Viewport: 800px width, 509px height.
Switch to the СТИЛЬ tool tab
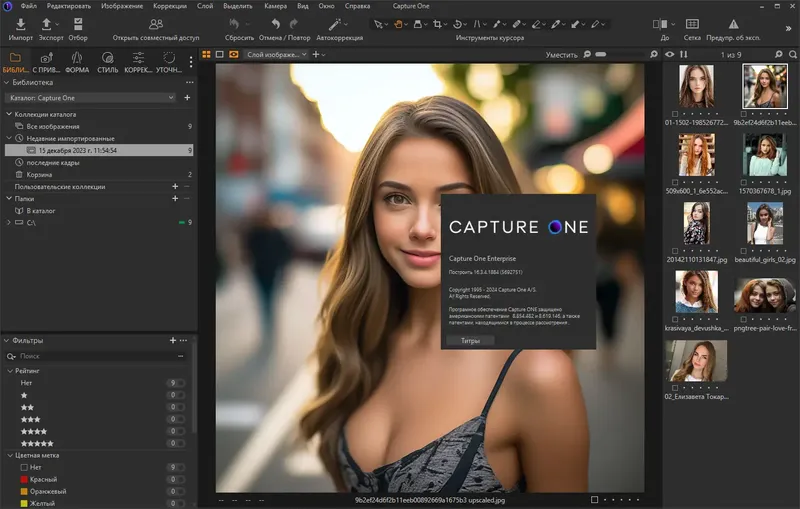pos(107,62)
